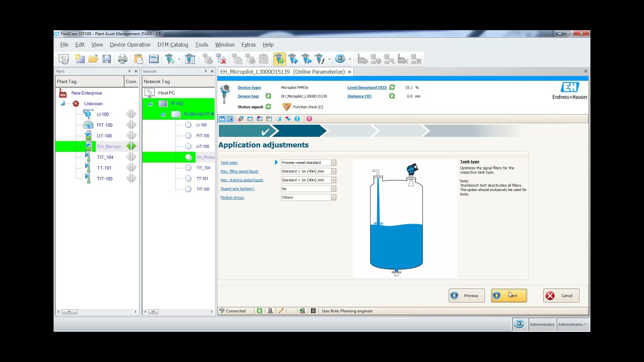644x362 pixels.
Task: Click the Plant Tag column header
Action: [90, 81]
